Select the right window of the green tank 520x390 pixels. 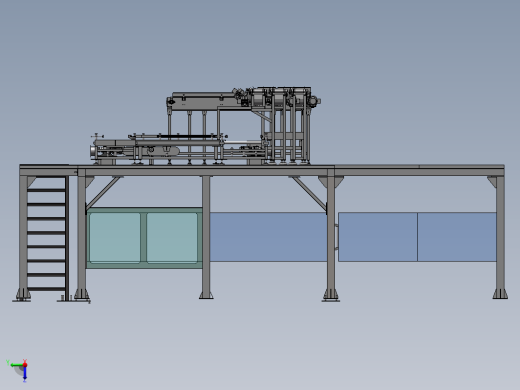click(172, 238)
